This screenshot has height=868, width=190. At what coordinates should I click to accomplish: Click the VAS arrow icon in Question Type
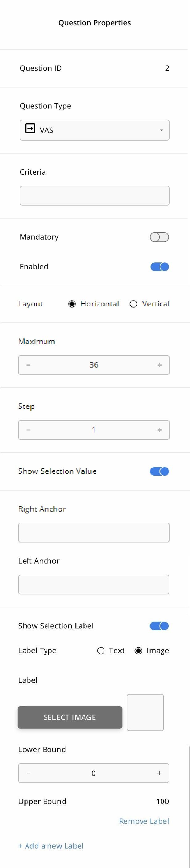pyautogui.click(x=30, y=128)
